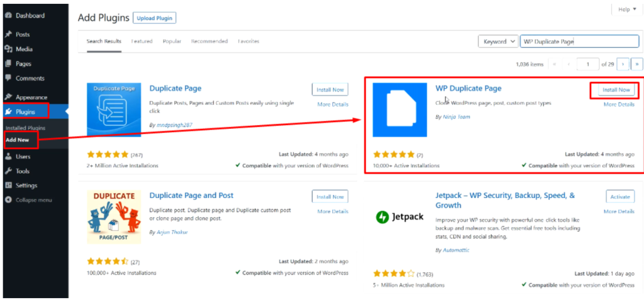
Task: Open author link Ninja Team
Action: pyautogui.click(x=457, y=117)
